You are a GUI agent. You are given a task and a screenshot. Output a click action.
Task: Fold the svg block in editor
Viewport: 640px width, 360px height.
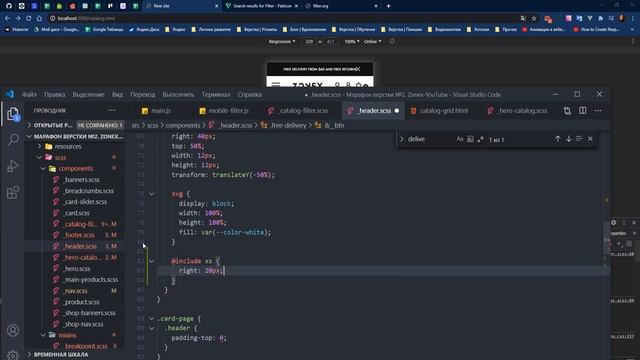[x=151, y=194]
